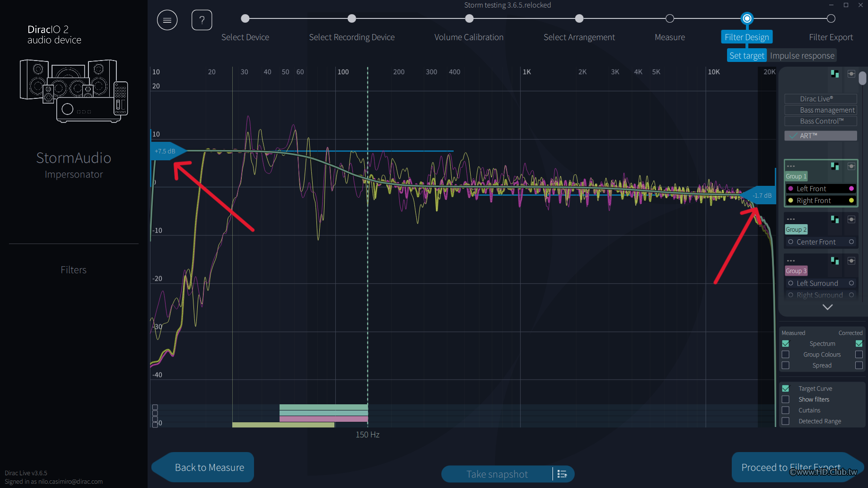Click Group 2 target curve icon
868x488 pixels.
(835, 219)
